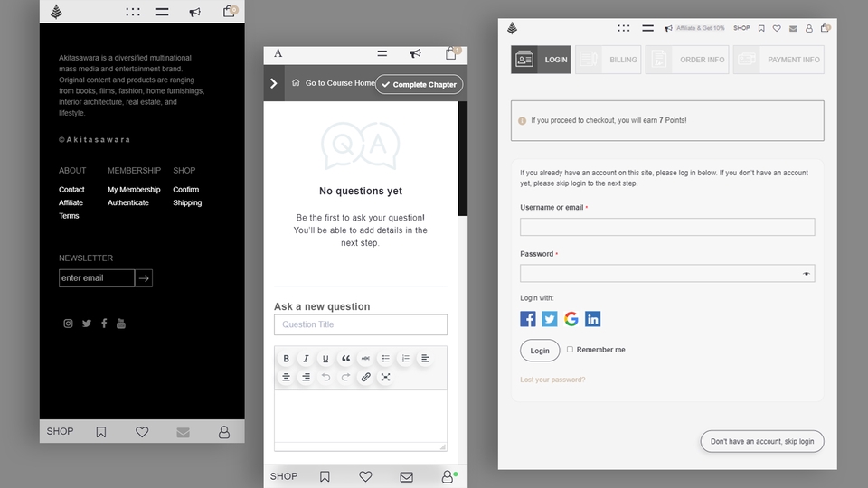The height and width of the screenshot is (488, 868).
Task: Select the LOGIN checkout step tab
Action: tap(541, 60)
